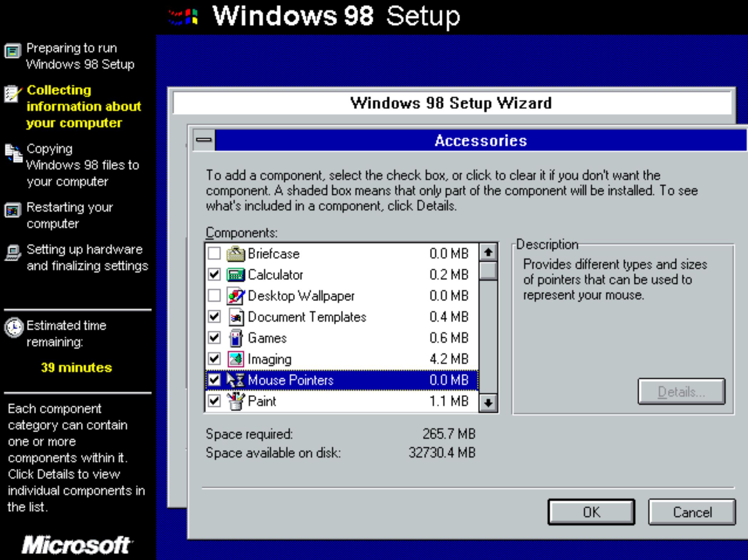Click the 4.2 MB size value
The image size is (748, 560).
coord(449,359)
